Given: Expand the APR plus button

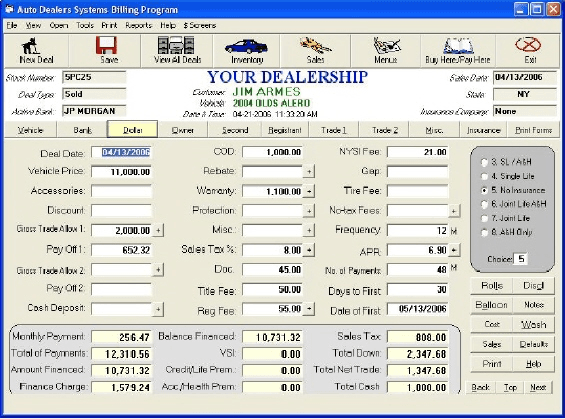Looking at the screenshot, I should click(x=454, y=250).
